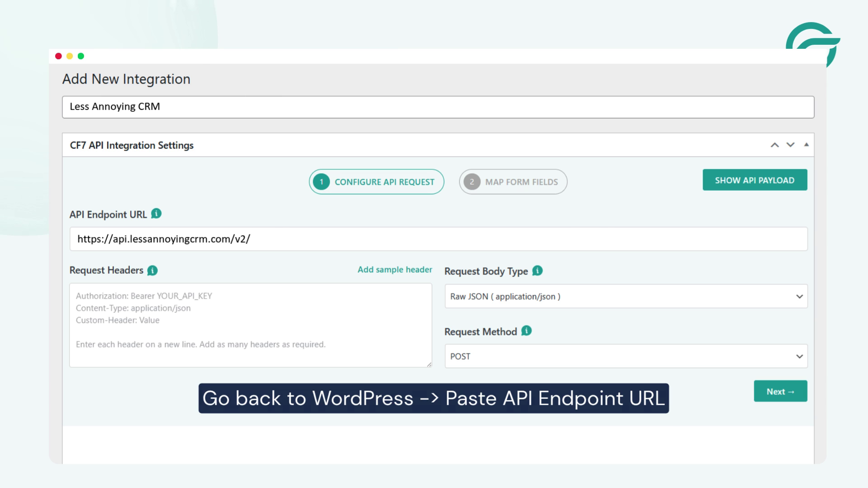Open the Request Body Type dropdown
This screenshot has height=488, width=868.
point(626,296)
